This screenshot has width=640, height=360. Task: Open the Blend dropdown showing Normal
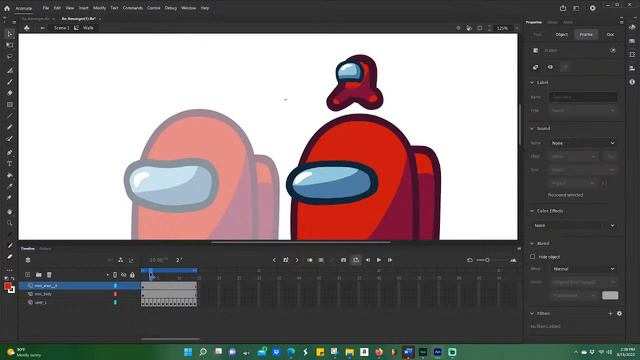coord(583,269)
